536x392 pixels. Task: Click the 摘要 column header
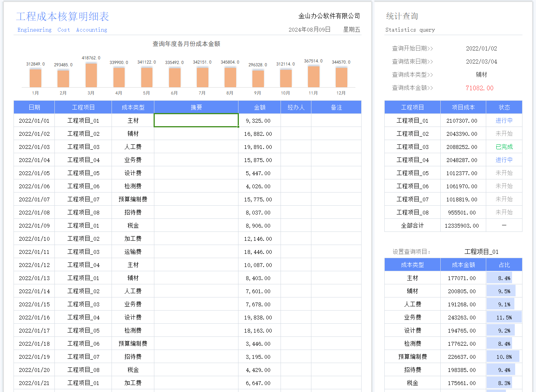[196, 107]
